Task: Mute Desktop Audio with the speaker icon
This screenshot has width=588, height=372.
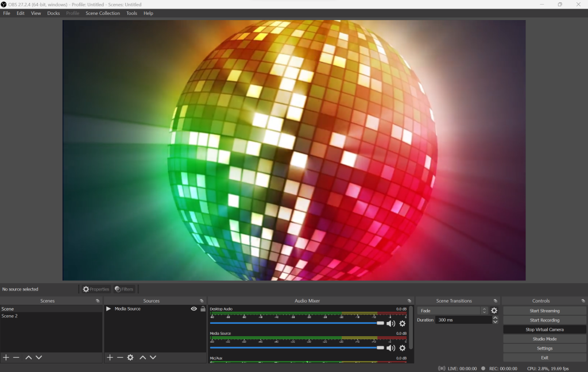Action: coord(390,324)
